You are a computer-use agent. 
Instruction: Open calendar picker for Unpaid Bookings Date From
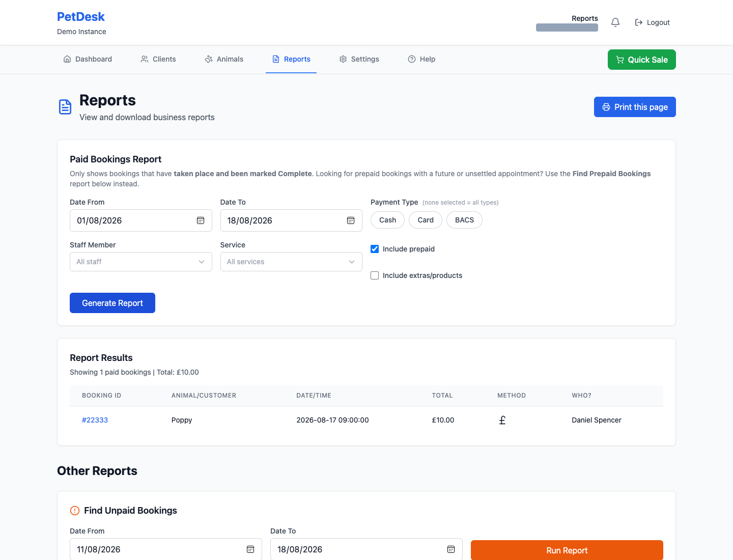click(x=250, y=549)
